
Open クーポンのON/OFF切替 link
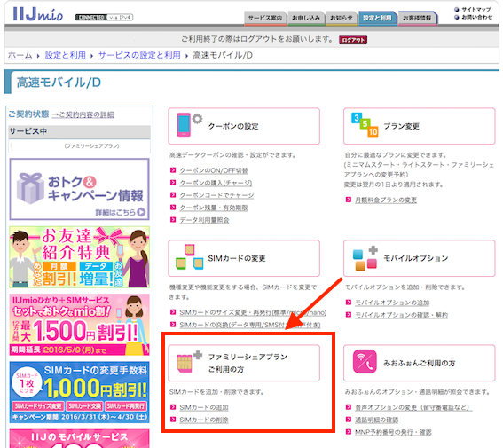coord(214,170)
